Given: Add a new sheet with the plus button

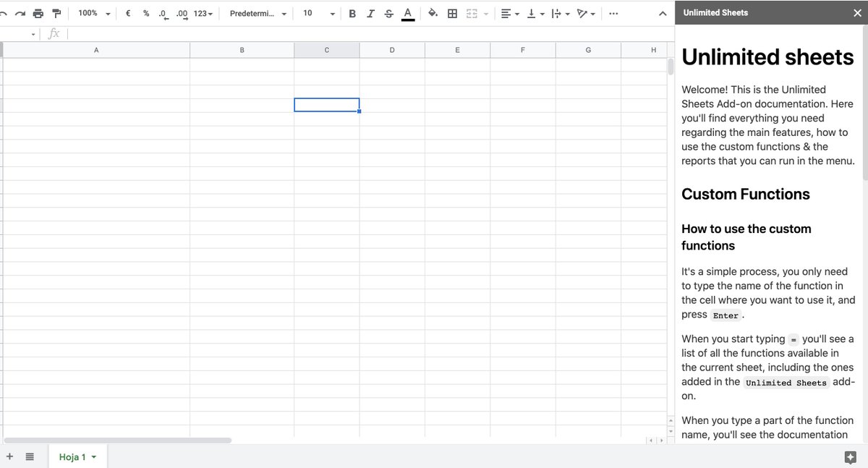Looking at the screenshot, I should (9, 456).
